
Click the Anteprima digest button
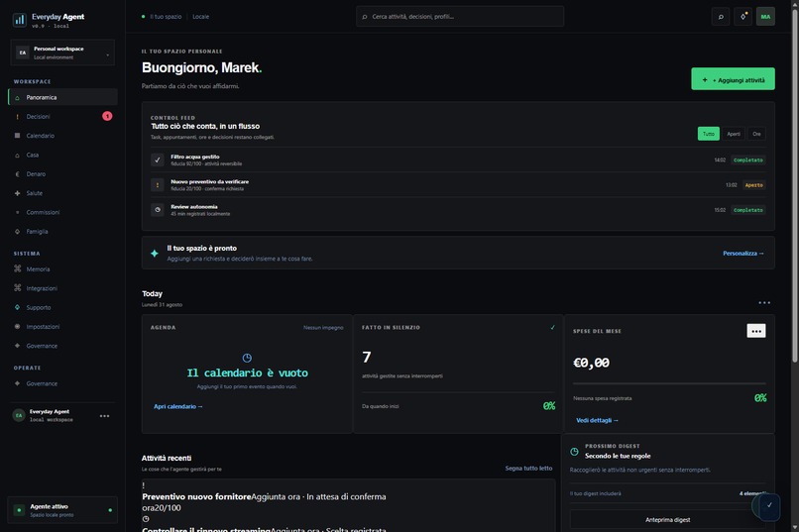[x=667, y=520]
